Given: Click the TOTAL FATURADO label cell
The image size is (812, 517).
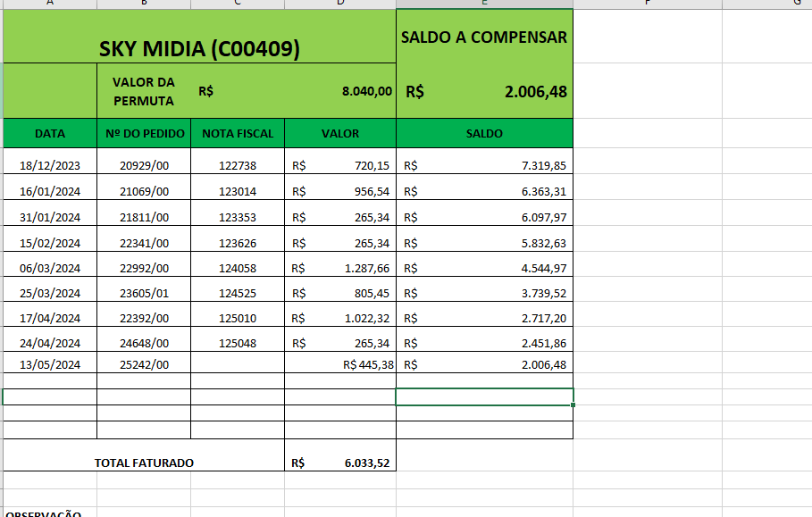Looking at the screenshot, I should (x=144, y=463).
